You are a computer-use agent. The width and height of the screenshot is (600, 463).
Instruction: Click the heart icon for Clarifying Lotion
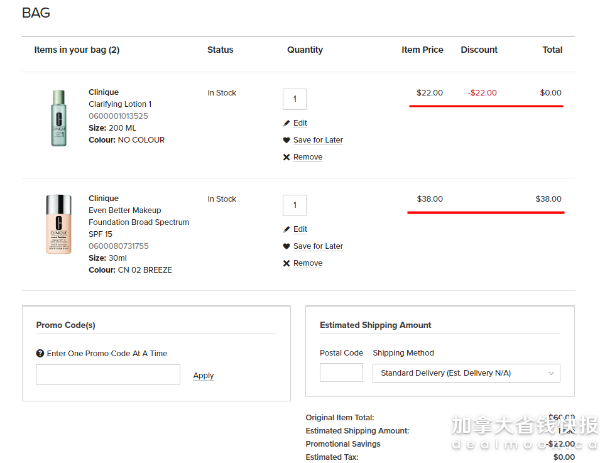[286, 140]
